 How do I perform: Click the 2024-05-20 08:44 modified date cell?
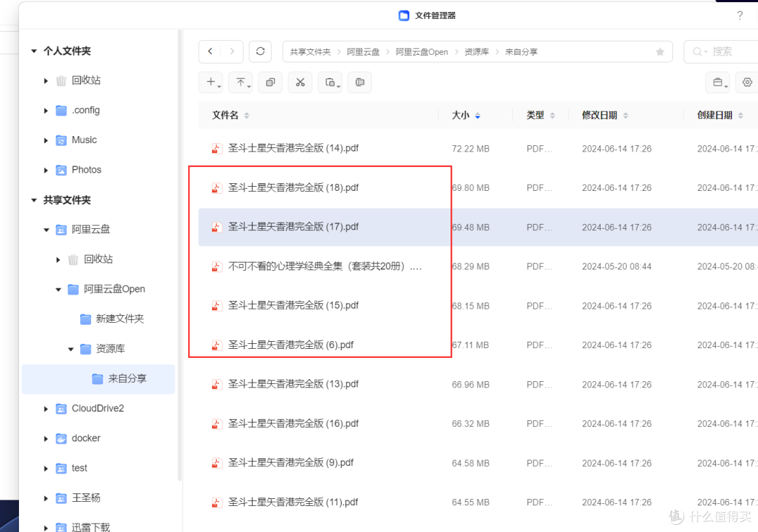[616, 267]
